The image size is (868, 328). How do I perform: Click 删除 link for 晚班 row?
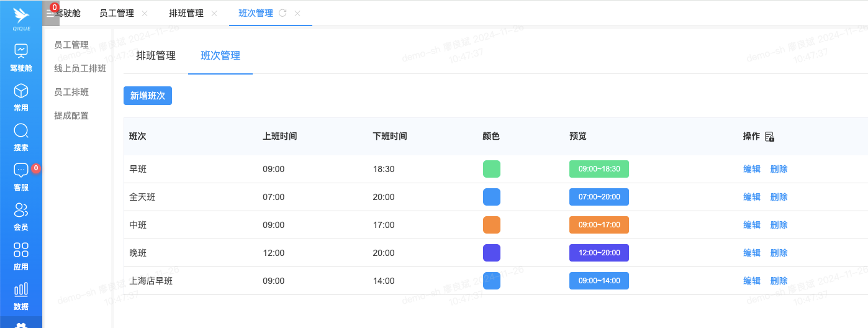779,253
